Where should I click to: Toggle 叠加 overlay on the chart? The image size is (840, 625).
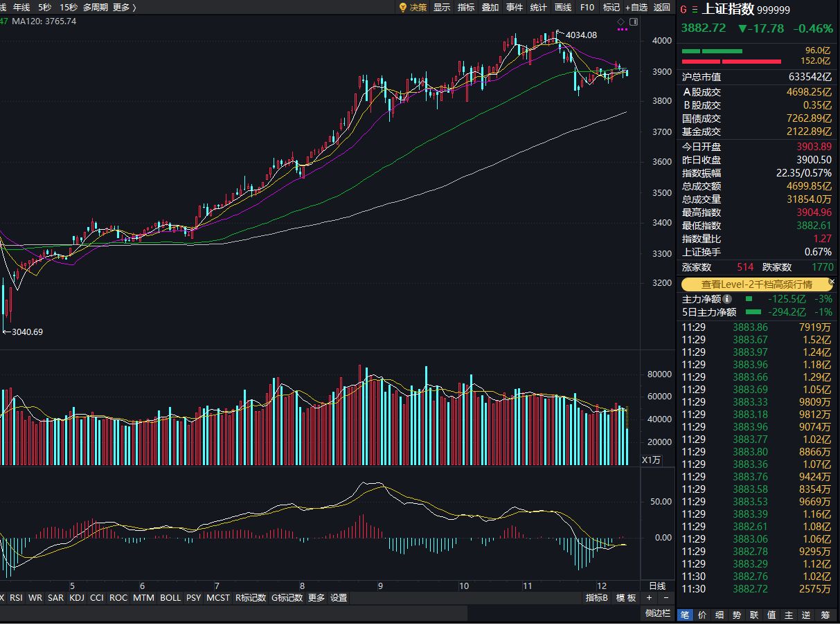coord(490,7)
